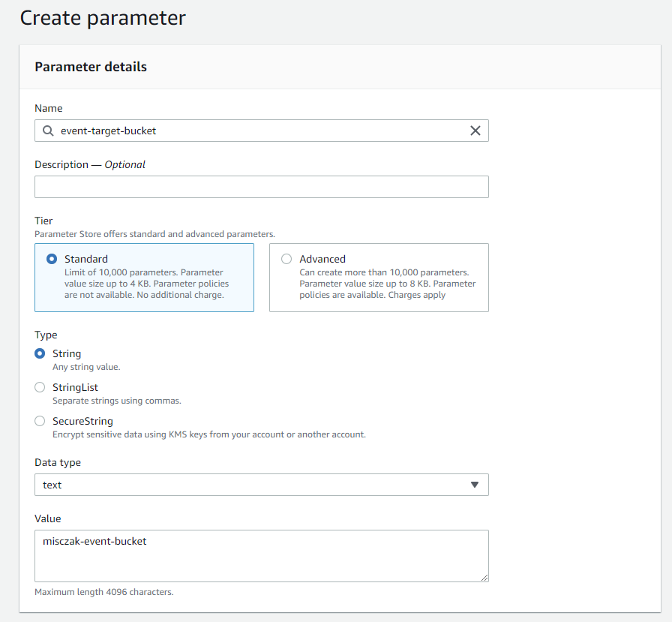Clear the Name field using the X icon
Screen dimensions: 672x622
point(475,131)
